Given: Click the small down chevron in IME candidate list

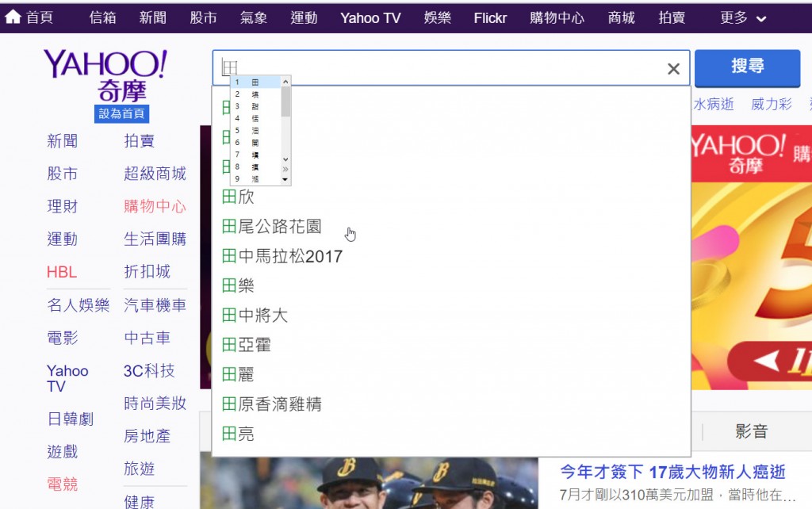Looking at the screenshot, I should [x=285, y=159].
